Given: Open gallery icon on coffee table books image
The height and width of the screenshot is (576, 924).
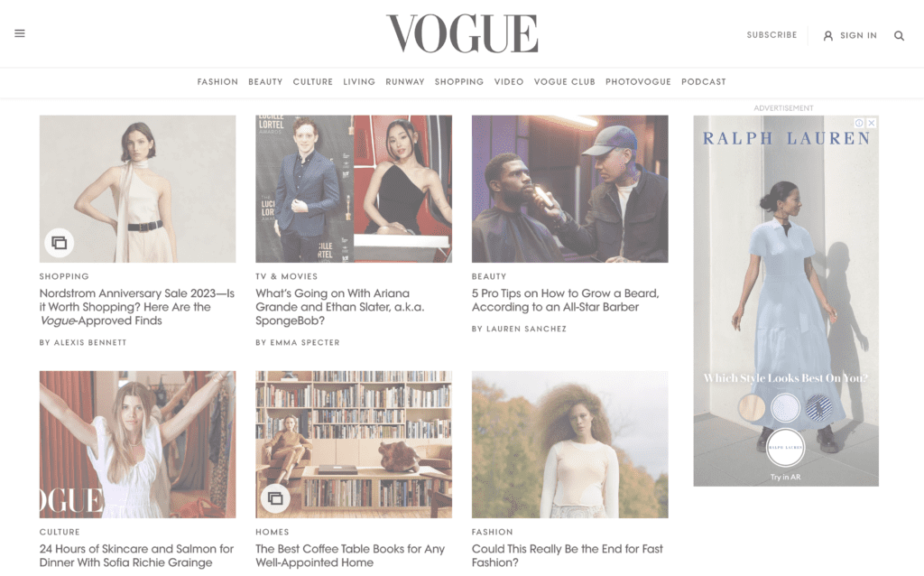Looking at the screenshot, I should tap(275, 498).
